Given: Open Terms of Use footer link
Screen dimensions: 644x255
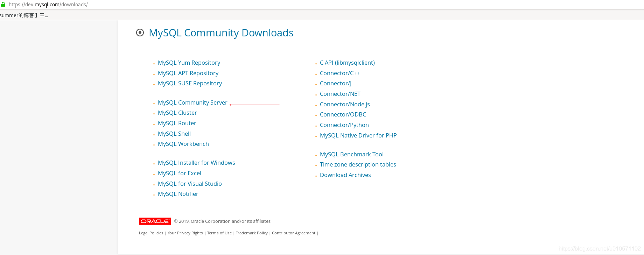Looking at the screenshot, I should [x=219, y=233].
